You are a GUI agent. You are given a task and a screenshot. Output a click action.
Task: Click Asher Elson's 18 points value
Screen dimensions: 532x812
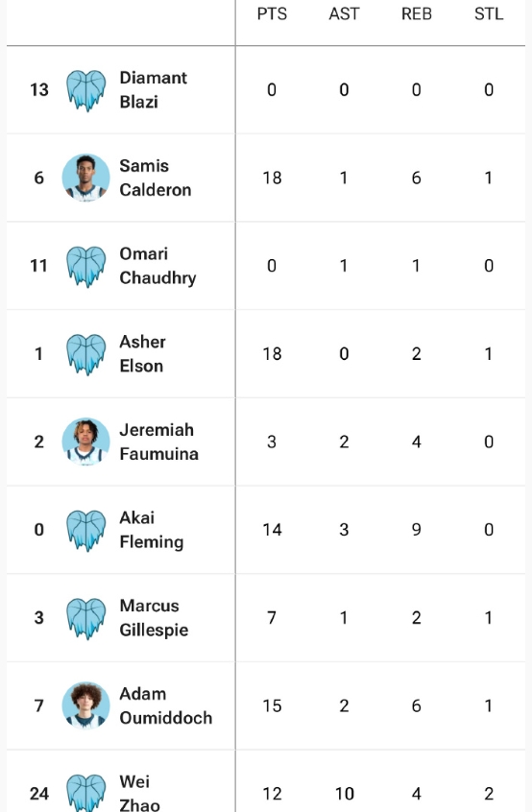point(272,354)
